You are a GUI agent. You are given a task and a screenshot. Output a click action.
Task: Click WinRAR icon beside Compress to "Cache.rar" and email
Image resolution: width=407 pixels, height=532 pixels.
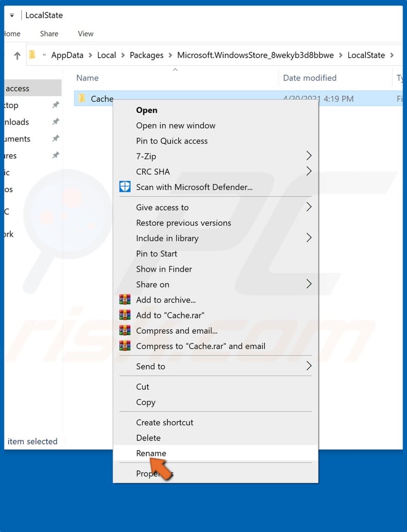click(125, 346)
